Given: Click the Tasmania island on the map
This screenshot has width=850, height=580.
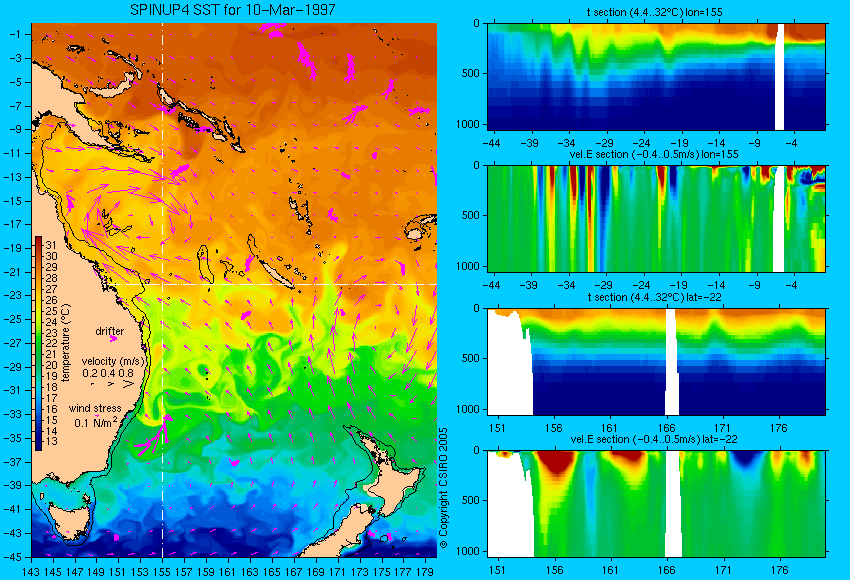Looking at the screenshot, I should [69, 517].
